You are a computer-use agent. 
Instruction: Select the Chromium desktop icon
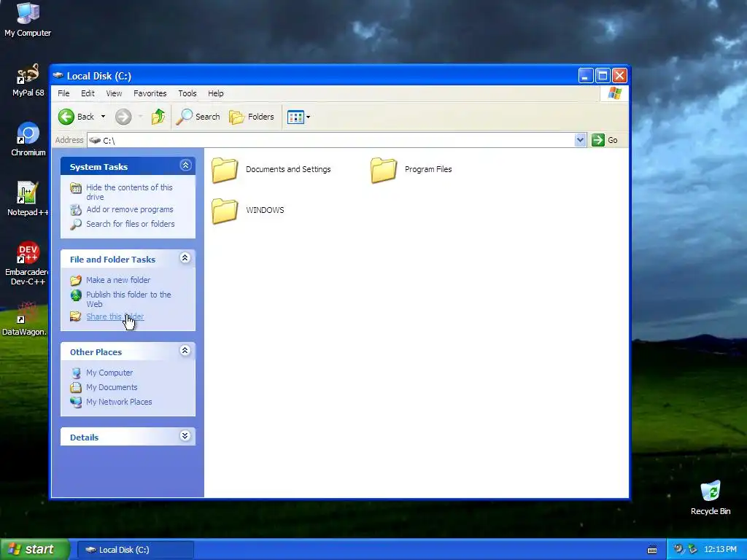28,139
